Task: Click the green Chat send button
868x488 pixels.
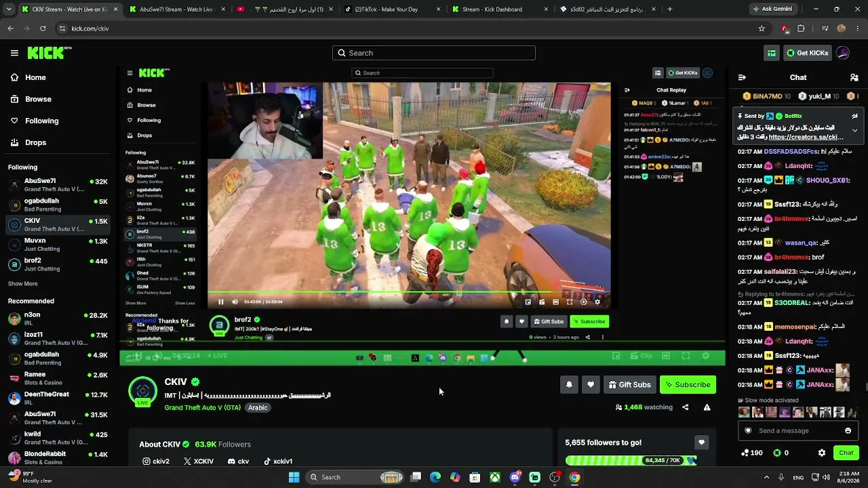Action: pyautogui.click(x=846, y=453)
